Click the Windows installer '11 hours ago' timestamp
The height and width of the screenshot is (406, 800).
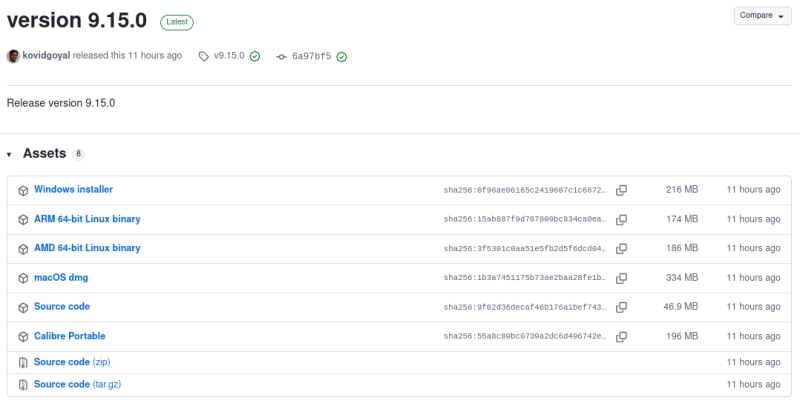(754, 190)
